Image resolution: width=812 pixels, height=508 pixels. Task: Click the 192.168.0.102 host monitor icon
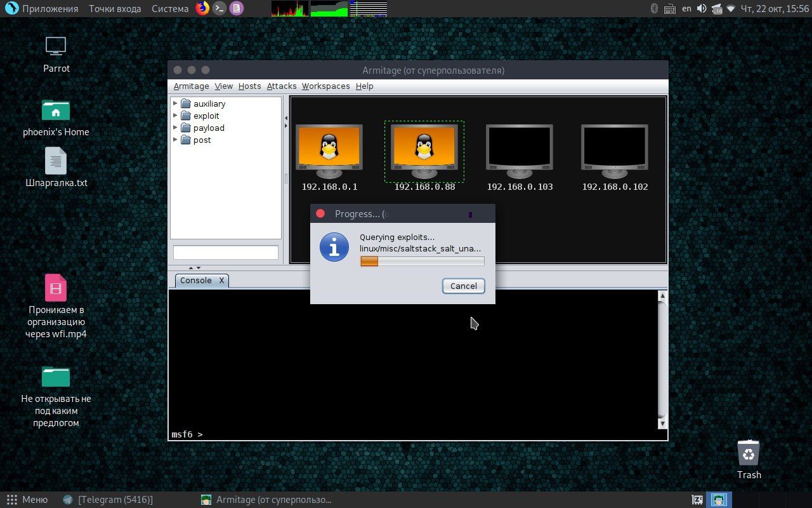[614, 151]
